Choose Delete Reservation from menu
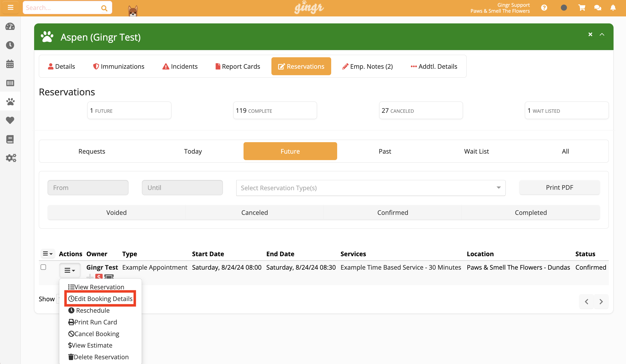This screenshot has width=626, height=364. point(98,357)
